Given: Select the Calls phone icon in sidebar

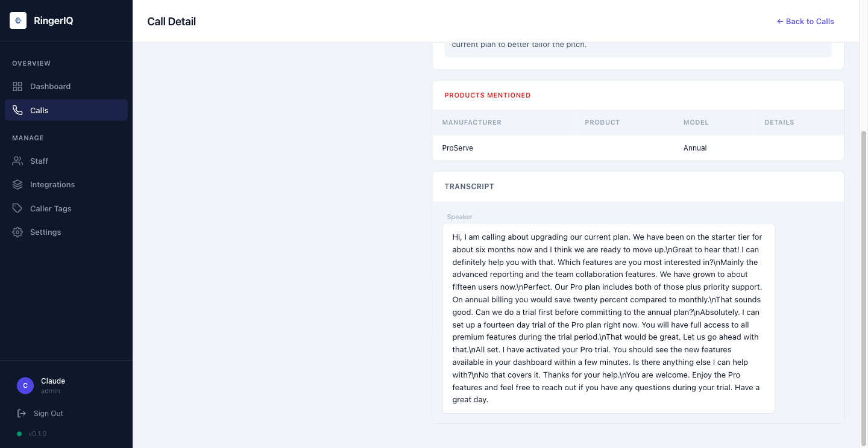Looking at the screenshot, I should [x=17, y=110].
